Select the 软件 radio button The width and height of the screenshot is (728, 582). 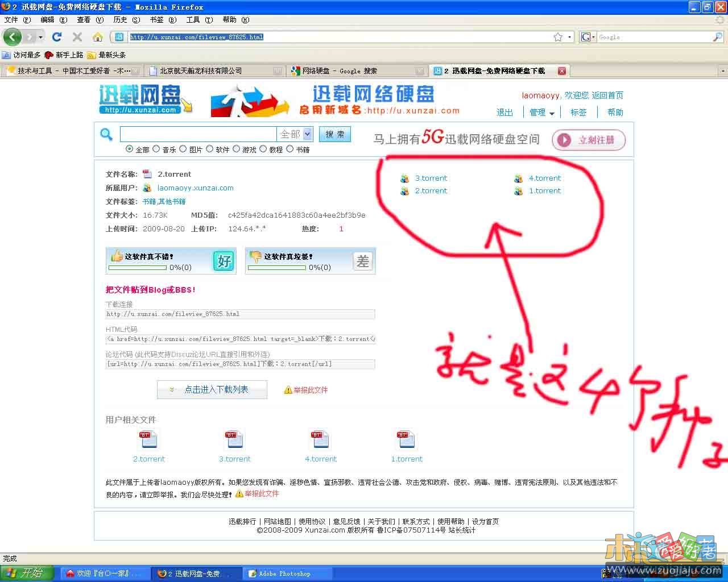(210, 149)
